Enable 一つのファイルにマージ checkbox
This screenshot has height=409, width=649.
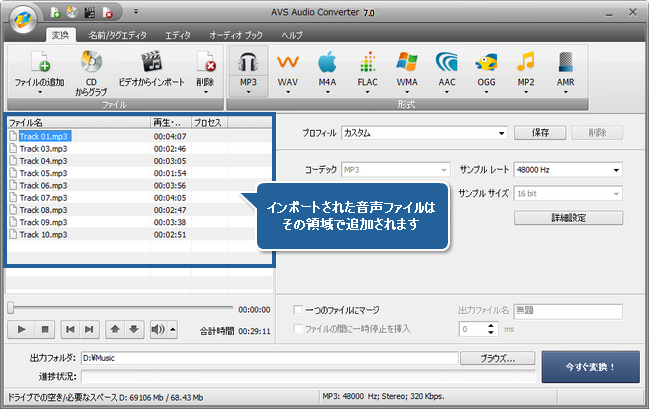[300, 310]
